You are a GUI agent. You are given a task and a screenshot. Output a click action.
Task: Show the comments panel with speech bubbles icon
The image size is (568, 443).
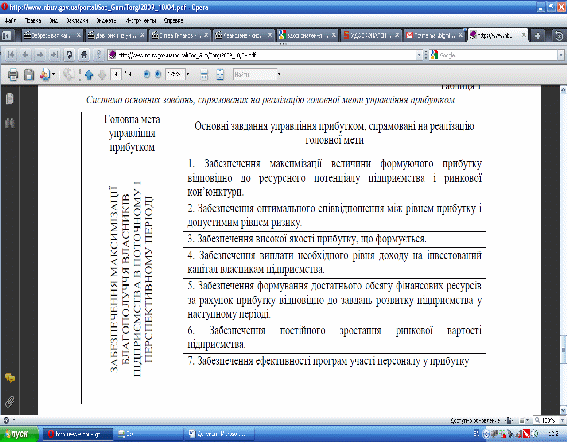10,378
